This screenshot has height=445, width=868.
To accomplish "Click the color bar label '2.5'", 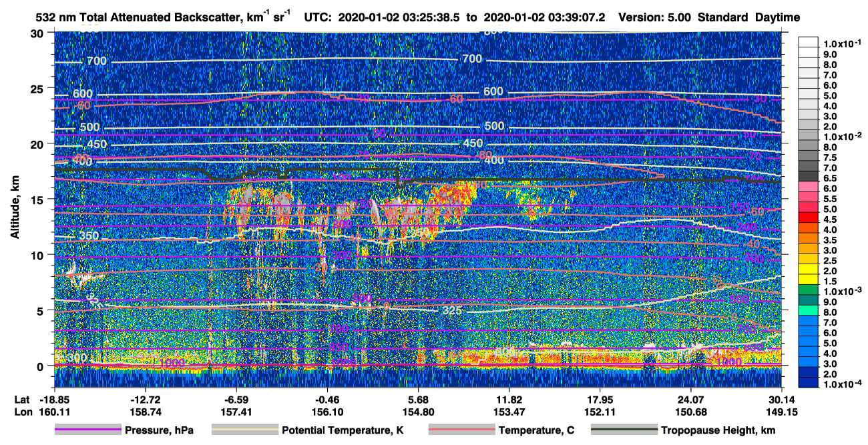I will click(x=829, y=261).
